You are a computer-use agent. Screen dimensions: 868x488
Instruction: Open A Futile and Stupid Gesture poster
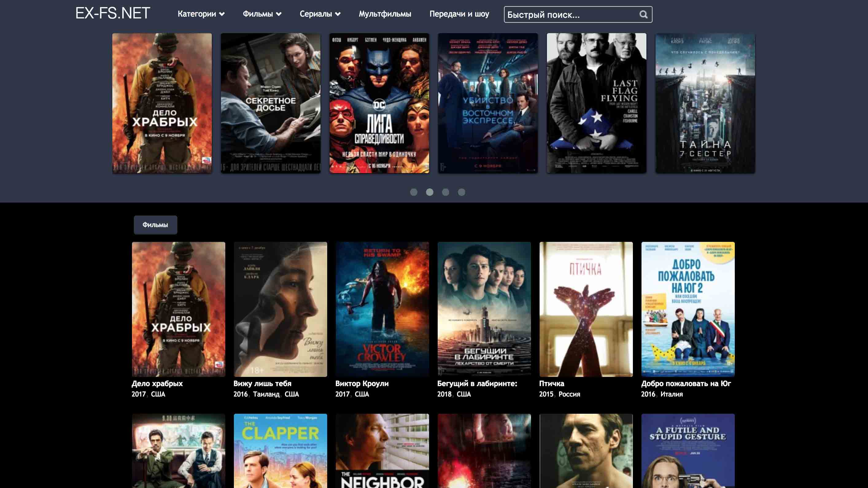pos(688,451)
